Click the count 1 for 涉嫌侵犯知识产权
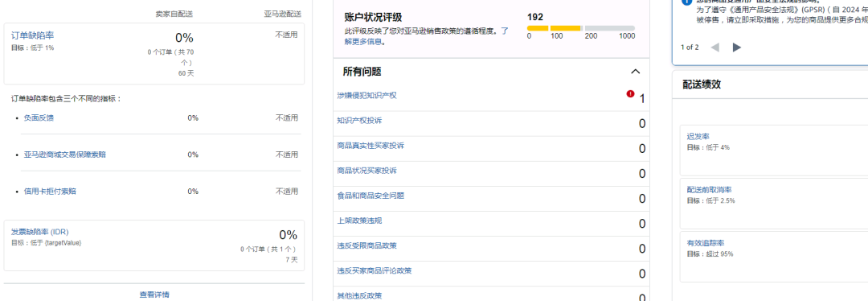Image resolution: width=868 pixels, height=301 pixels. (x=642, y=99)
